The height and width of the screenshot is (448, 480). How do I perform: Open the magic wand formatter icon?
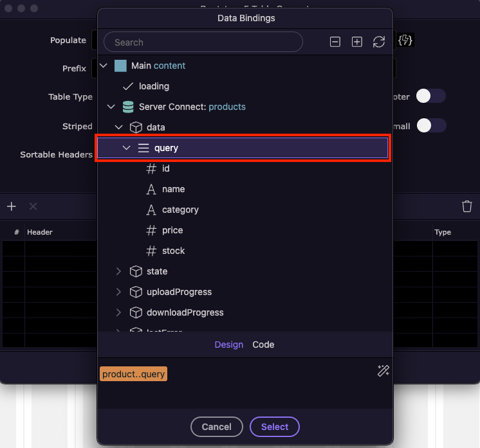click(x=383, y=370)
